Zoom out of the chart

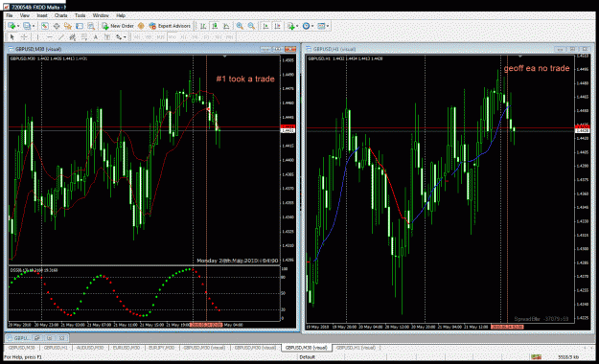(251, 26)
